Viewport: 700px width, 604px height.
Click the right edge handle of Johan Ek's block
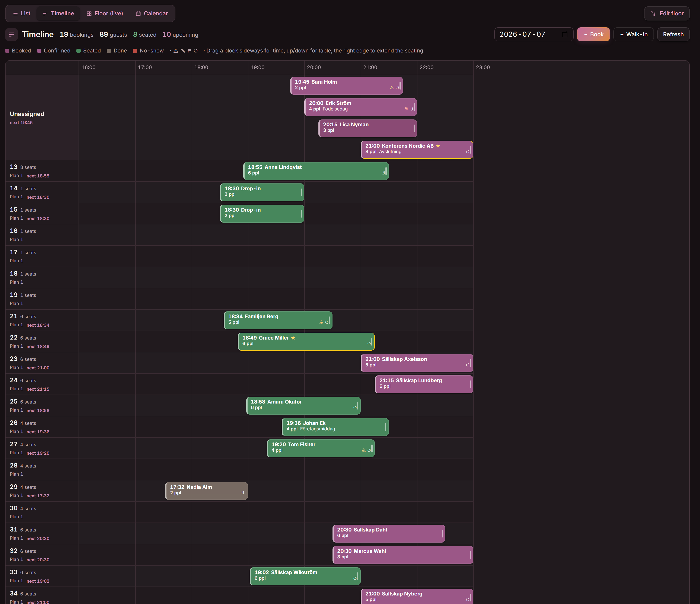click(386, 427)
